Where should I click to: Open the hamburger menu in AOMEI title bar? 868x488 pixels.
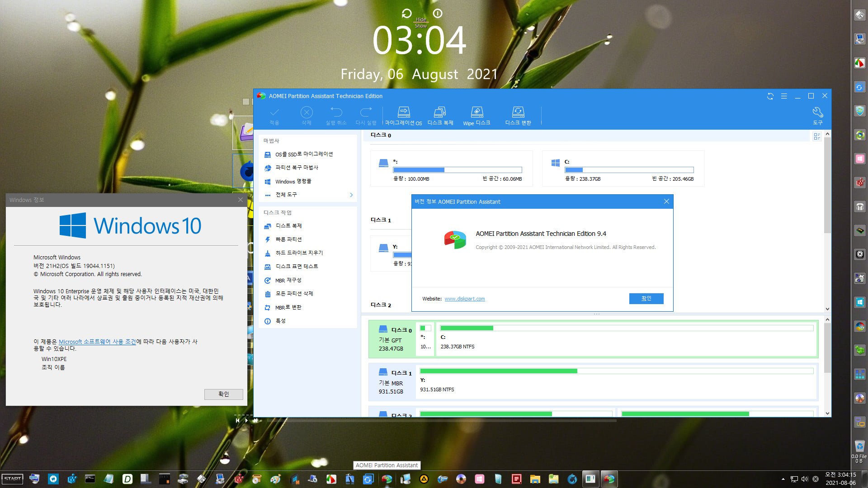[784, 96]
